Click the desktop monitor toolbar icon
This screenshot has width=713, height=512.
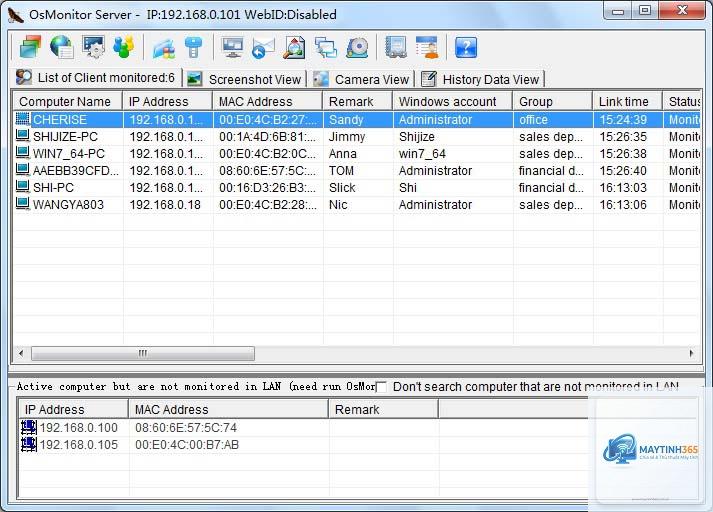[x=232, y=47]
